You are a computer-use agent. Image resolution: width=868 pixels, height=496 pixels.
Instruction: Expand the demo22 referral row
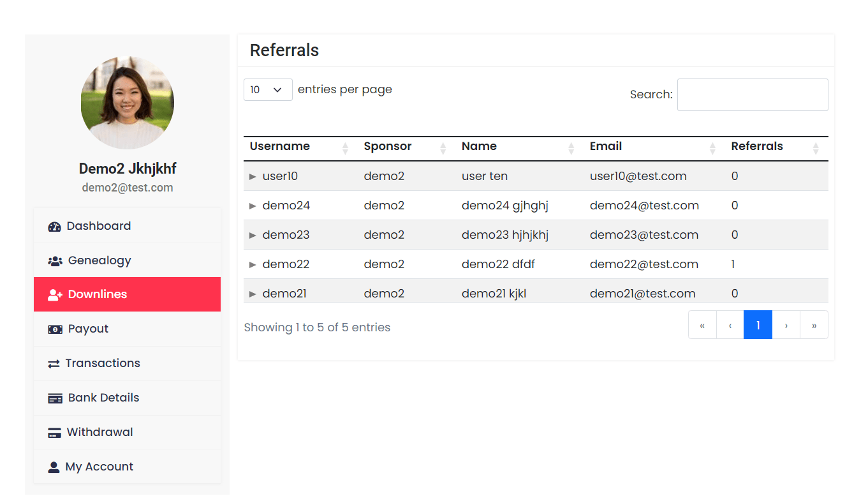[253, 264]
